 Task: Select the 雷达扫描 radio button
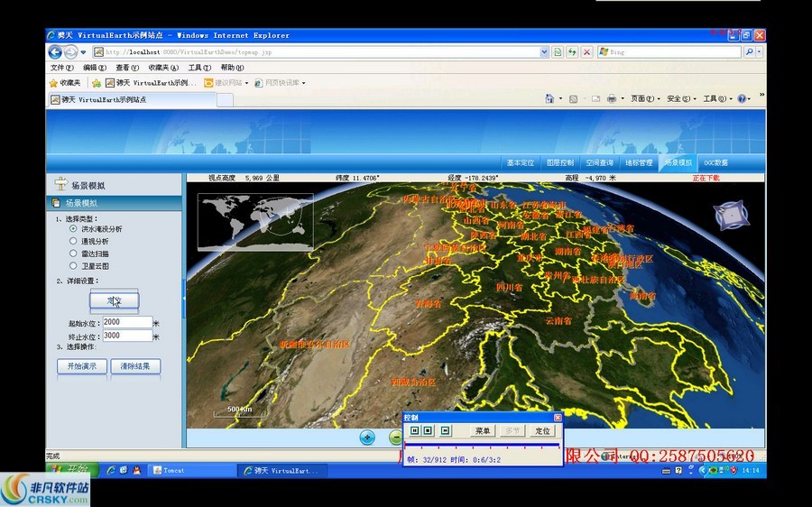point(73,253)
